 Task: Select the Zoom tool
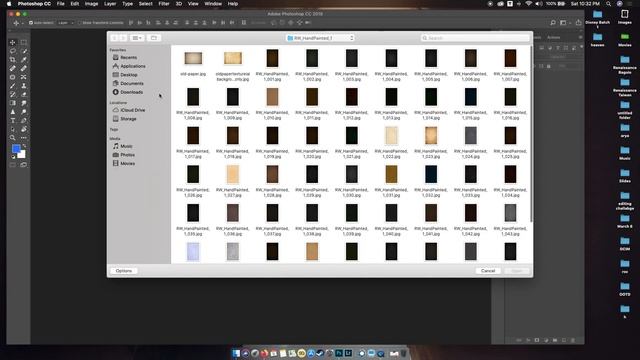click(x=13, y=138)
